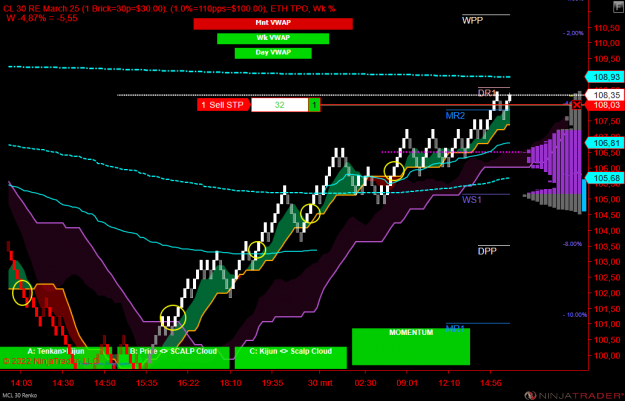Click the 18:10 time axis label
Viewport: 625px width, 401px height.
pyautogui.click(x=231, y=383)
